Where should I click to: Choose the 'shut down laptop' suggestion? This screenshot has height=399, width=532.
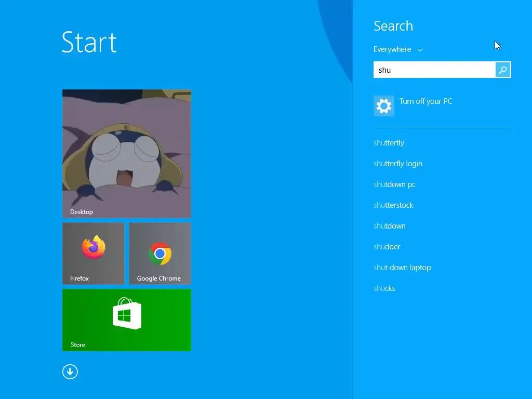click(402, 268)
